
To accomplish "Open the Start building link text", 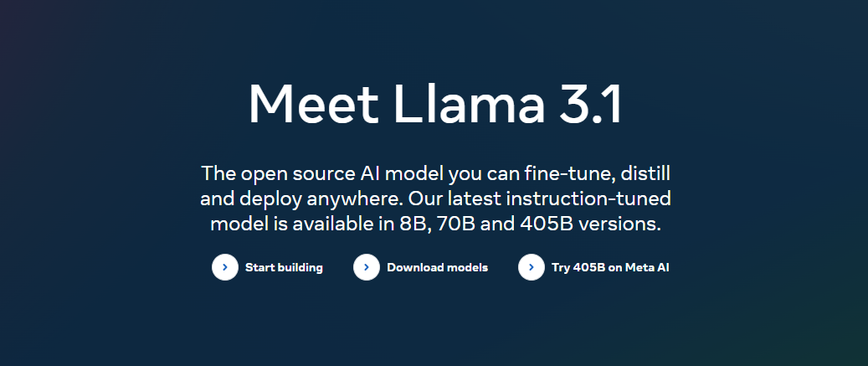I will (x=284, y=267).
